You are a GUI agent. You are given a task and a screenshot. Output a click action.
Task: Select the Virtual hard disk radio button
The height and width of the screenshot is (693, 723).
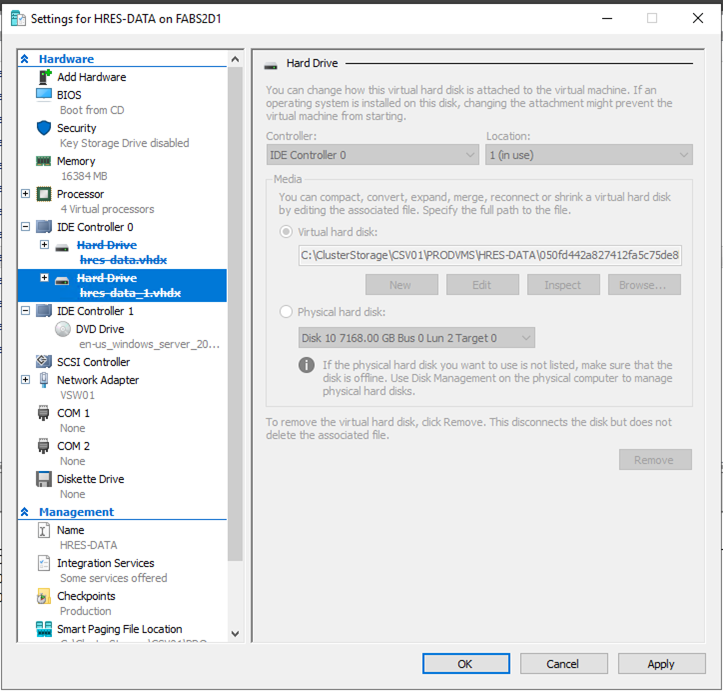click(x=287, y=232)
